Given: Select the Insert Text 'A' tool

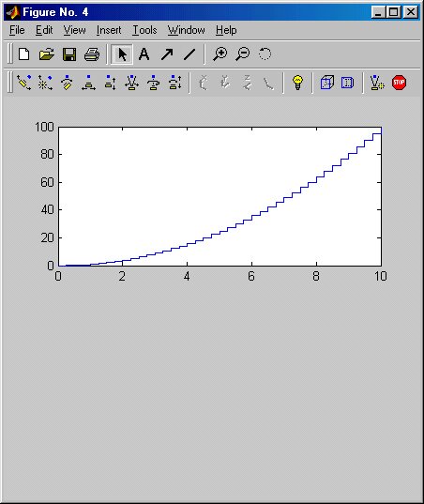Looking at the screenshot, I should point(144,54).
